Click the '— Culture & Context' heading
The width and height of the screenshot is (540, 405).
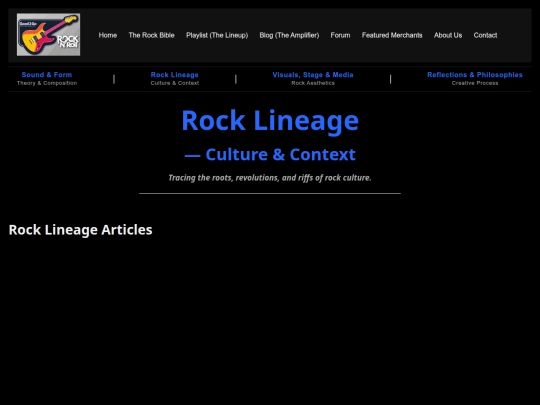coord(270,154)
